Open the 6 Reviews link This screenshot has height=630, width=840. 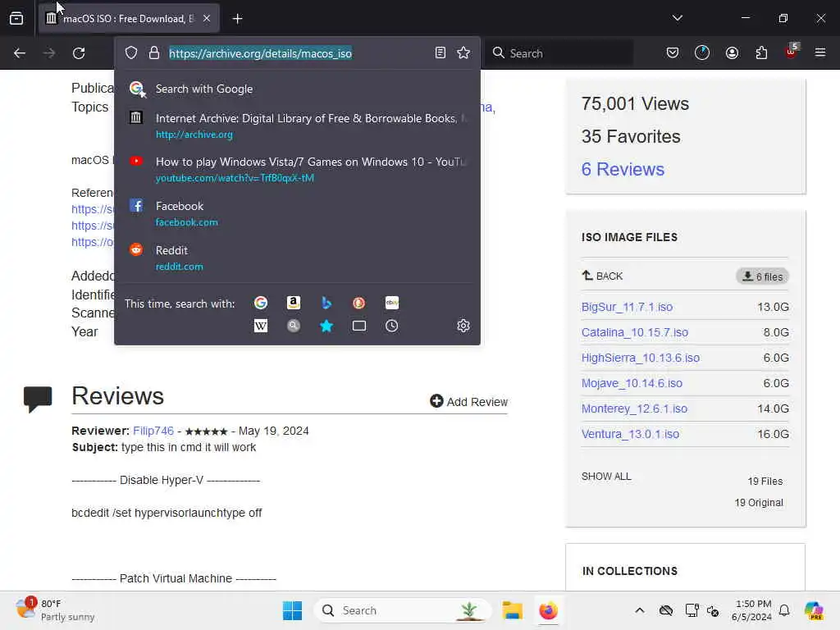pos(623,169)
